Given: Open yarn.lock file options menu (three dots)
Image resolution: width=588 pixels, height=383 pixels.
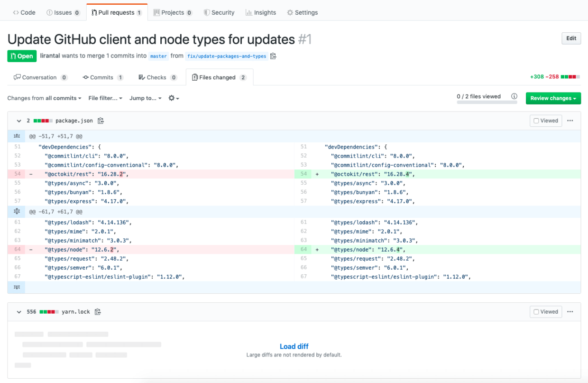Looking at the screenshot, I should coord(570,311).
